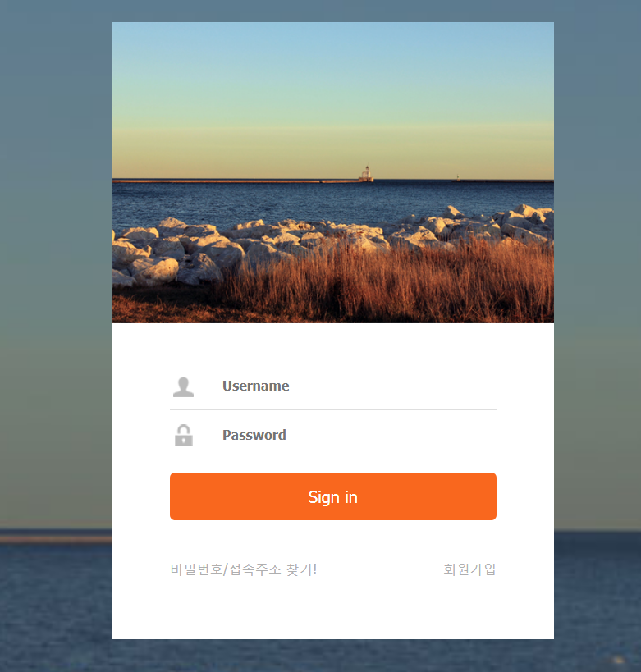641x672 pixels.
Task: Click the lighthouse in the banner photo
Action: pyautogui.click(x=367, y=172)
